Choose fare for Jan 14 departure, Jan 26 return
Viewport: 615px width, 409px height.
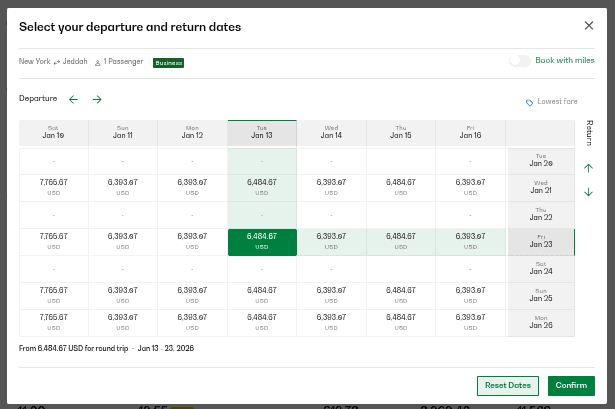click(x=331, y=323)
